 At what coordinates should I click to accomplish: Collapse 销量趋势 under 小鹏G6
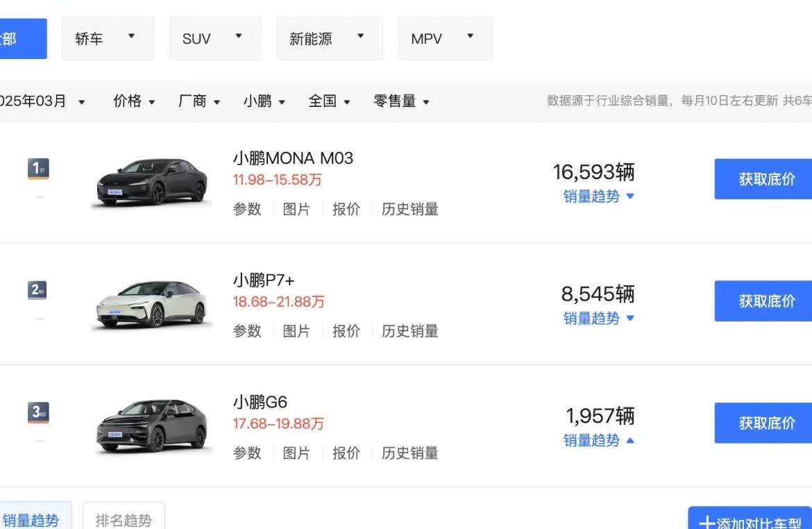[599, 441]
